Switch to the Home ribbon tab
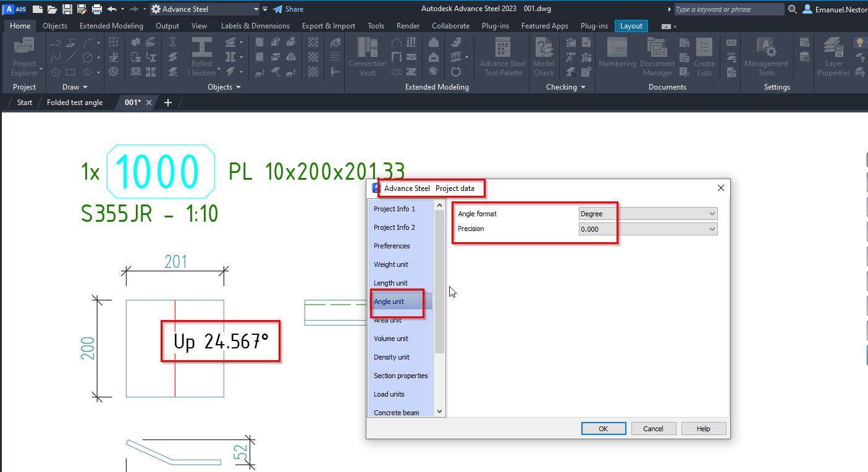The width and height of the screenshot is (868, 472). click(x=20, y=26)
